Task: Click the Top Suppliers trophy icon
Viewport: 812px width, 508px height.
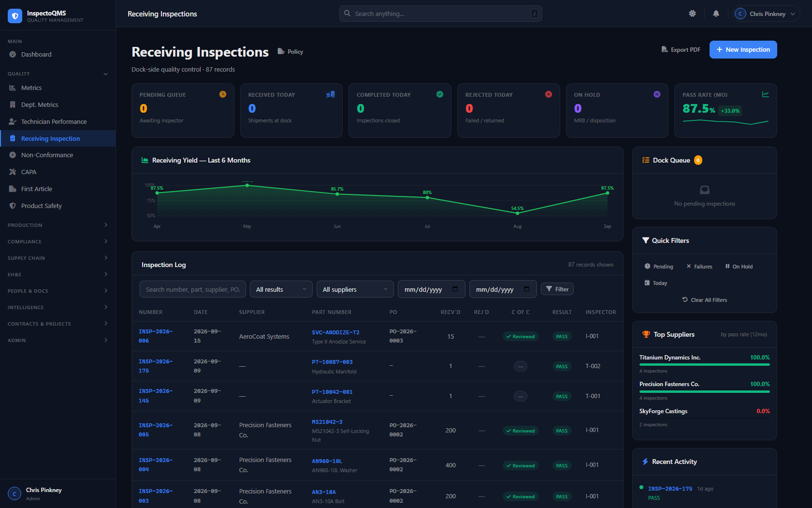Action: [646, 334]
